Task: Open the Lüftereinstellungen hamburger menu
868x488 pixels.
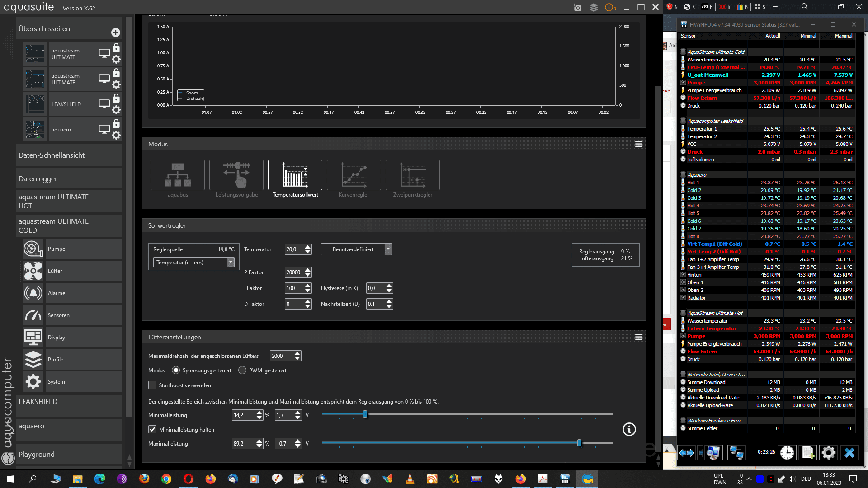Action: click(x=638, y=337)
